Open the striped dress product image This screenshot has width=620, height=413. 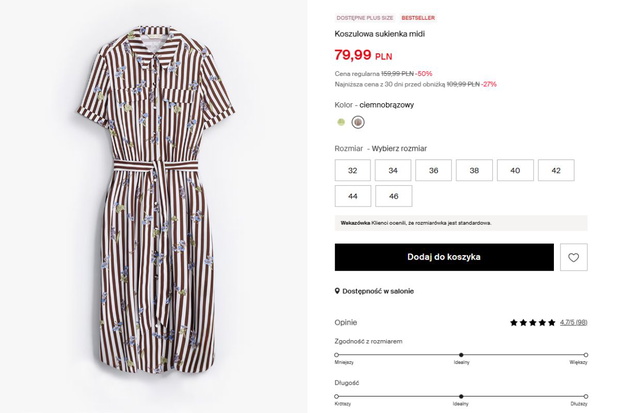coord(156,200)
